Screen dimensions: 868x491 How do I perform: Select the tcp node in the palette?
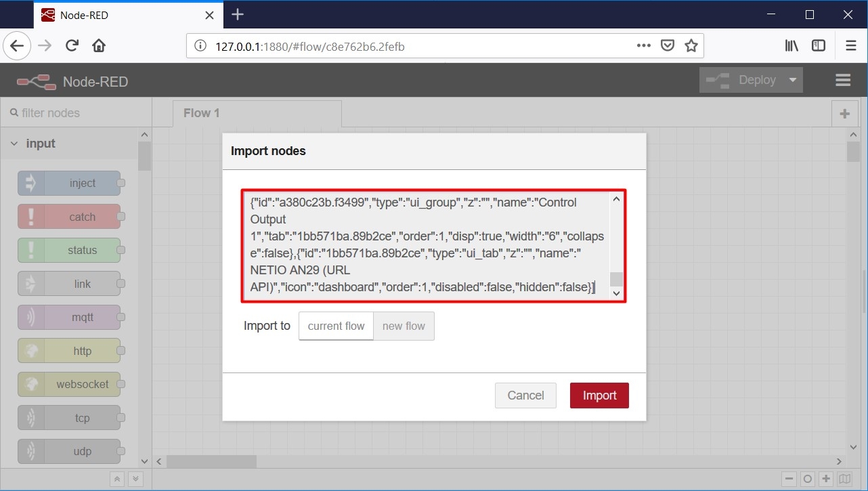pyautogui.click(x=69, y=418)
